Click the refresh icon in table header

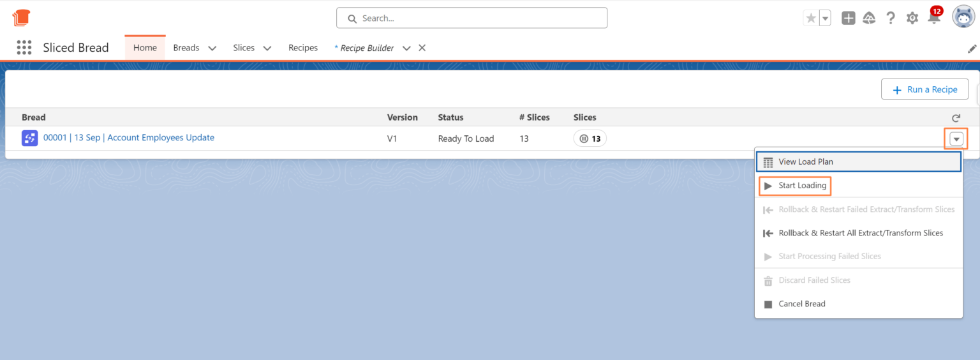[x=956, y=118]
